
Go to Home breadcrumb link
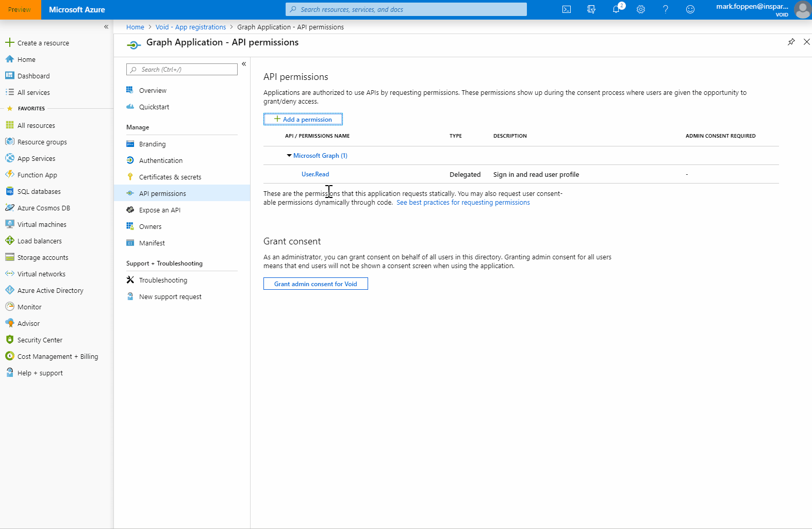coord(135,27)
